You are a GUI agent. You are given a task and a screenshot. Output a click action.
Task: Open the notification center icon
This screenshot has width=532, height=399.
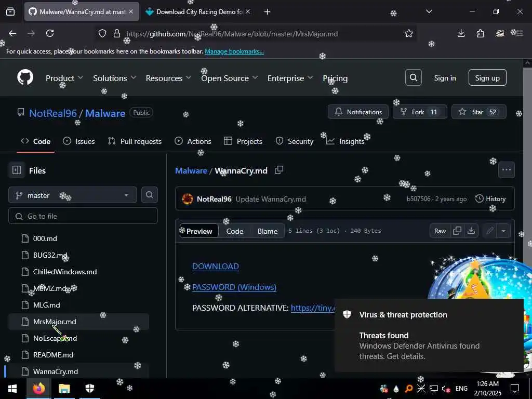515,389
